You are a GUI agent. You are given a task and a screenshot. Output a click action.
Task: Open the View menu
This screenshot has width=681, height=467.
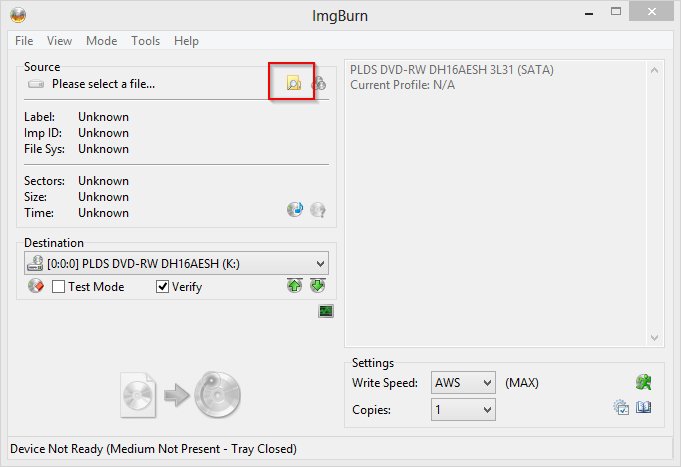pos(59,41)
